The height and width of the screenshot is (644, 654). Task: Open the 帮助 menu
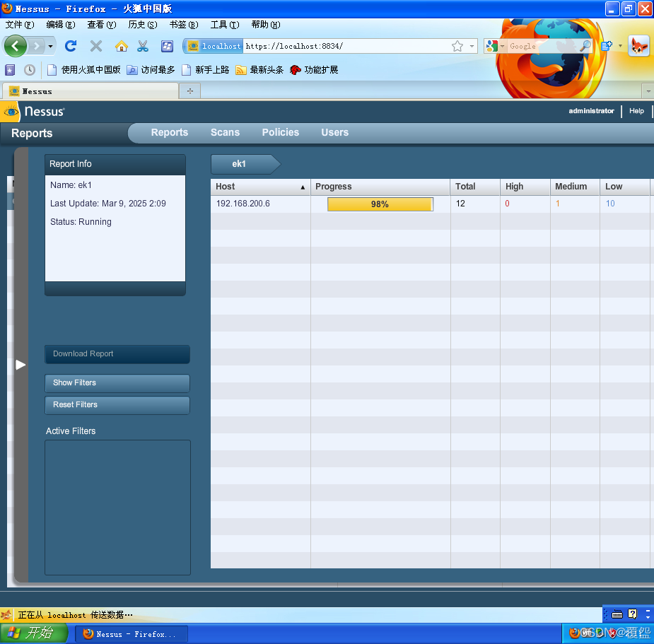click(x=266, y=25)
